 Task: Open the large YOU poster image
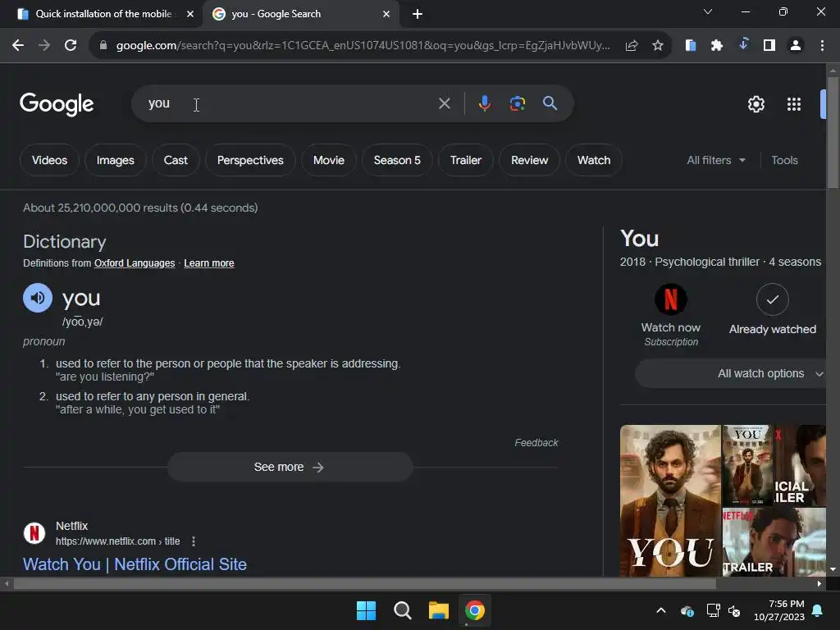coord(670,500)
